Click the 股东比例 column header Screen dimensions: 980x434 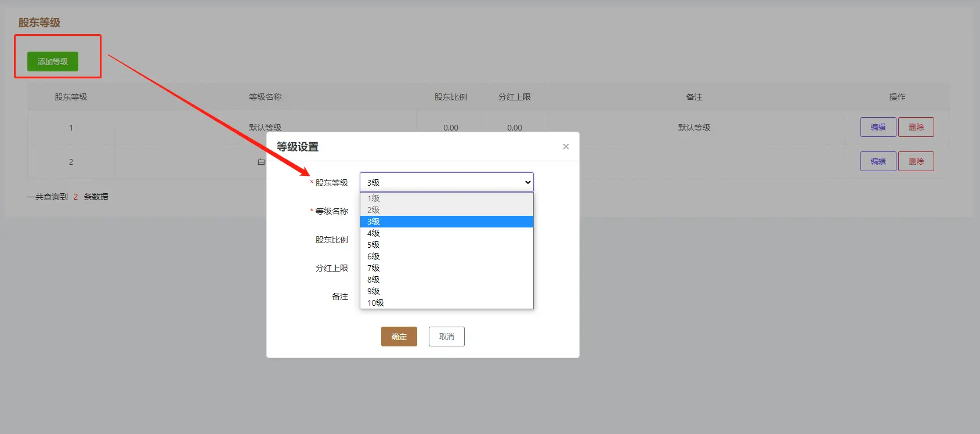pyautogui.click(x=450, y=97)
